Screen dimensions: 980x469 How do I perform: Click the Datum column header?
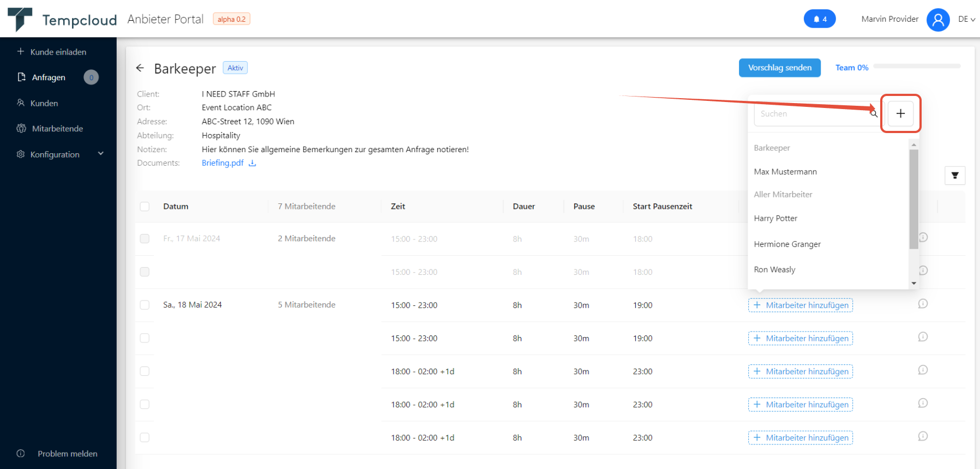[x=176, y=207]
